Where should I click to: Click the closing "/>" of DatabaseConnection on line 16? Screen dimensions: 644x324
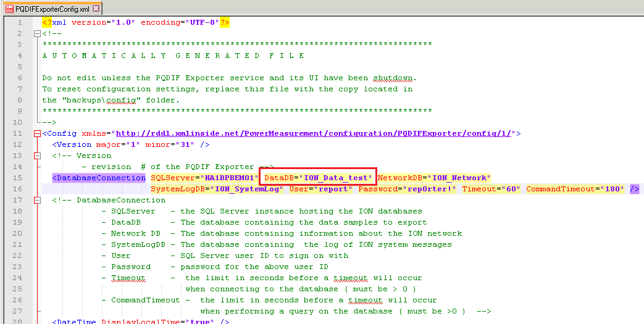pos(635,189)
